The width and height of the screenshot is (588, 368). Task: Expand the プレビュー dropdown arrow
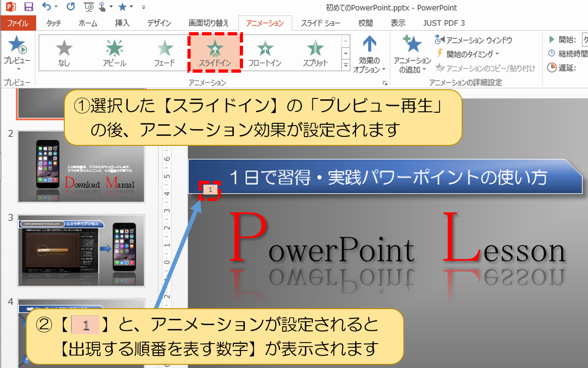(17, 69)
